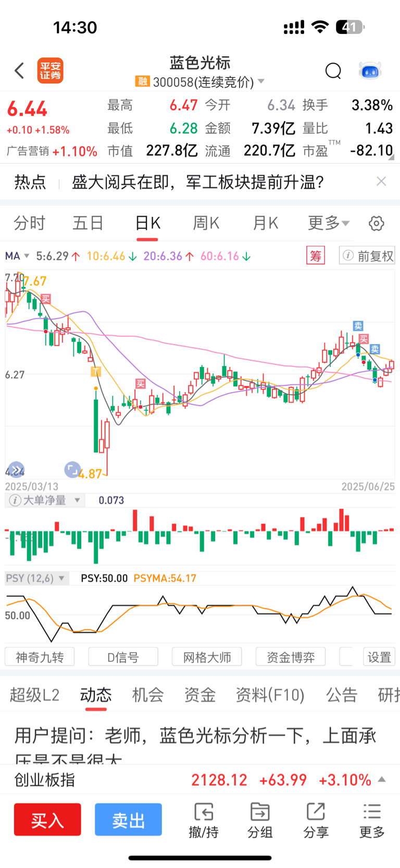Toggle the 前复权 adjustment button
The height and width of the screenshot is (868, 400).
pyautogui.click(x=367, y=256)
